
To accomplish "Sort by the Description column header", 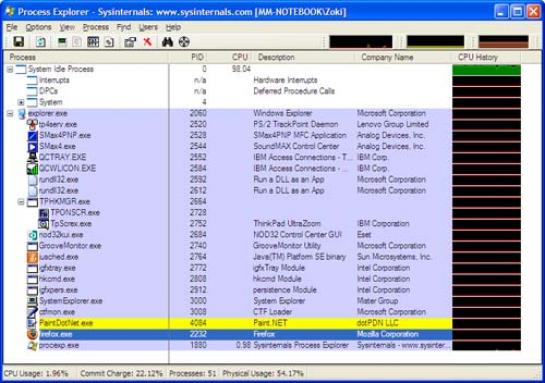I will click(303, 57).
